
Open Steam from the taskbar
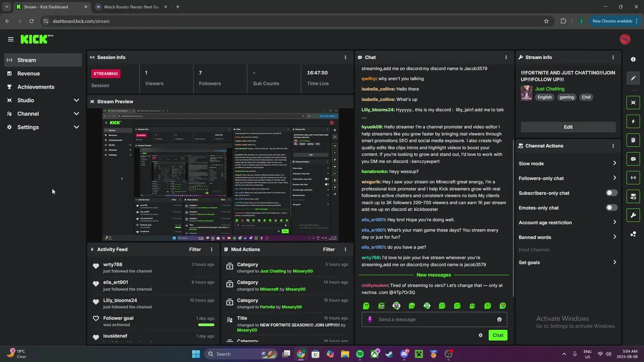coord(389,354)
